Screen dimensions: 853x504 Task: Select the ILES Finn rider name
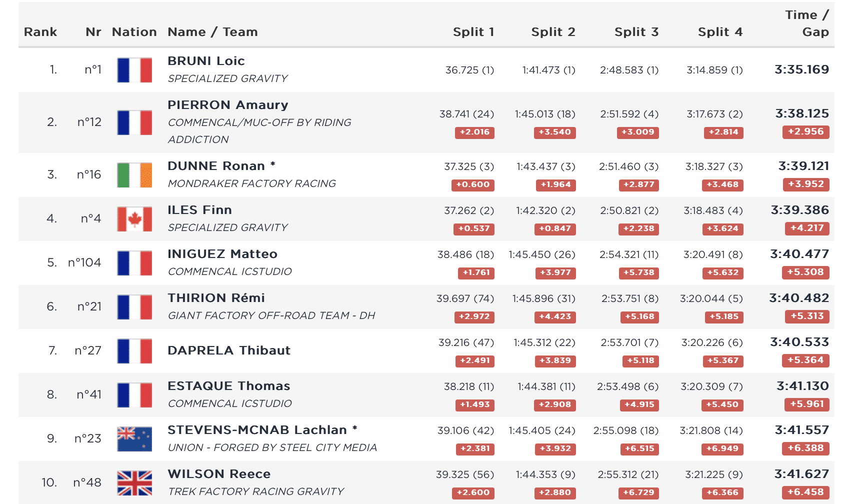[199, 210]
